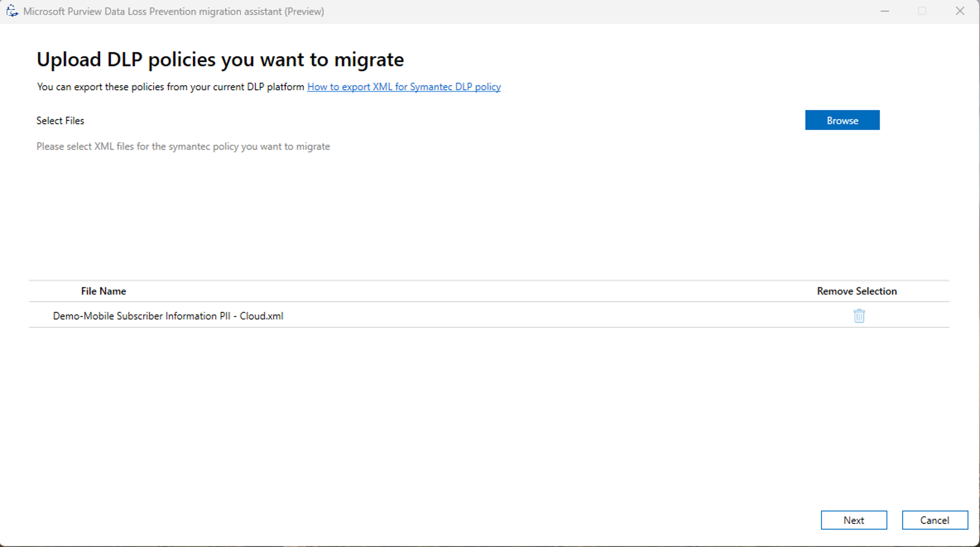Click the Remove Selection column header
This screenshot has height=547, width=980.
[856, 291]
